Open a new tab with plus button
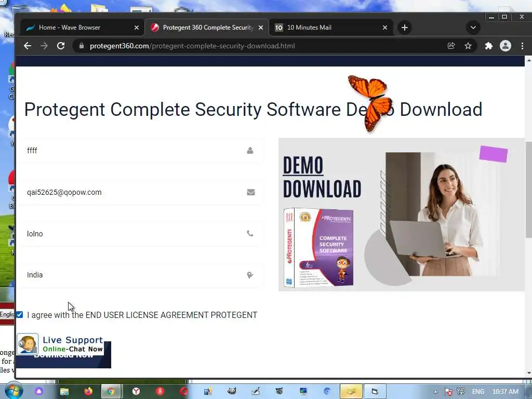This screenshot has width=532, height=399. click(x=404, y=28)
